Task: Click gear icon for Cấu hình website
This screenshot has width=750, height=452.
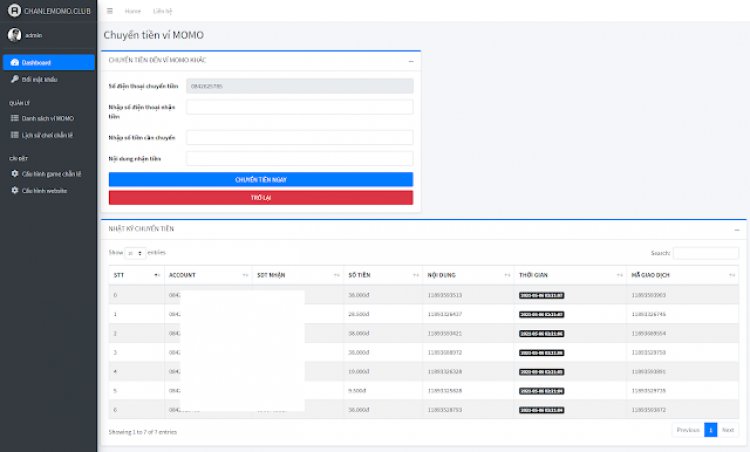Action: 15,190
